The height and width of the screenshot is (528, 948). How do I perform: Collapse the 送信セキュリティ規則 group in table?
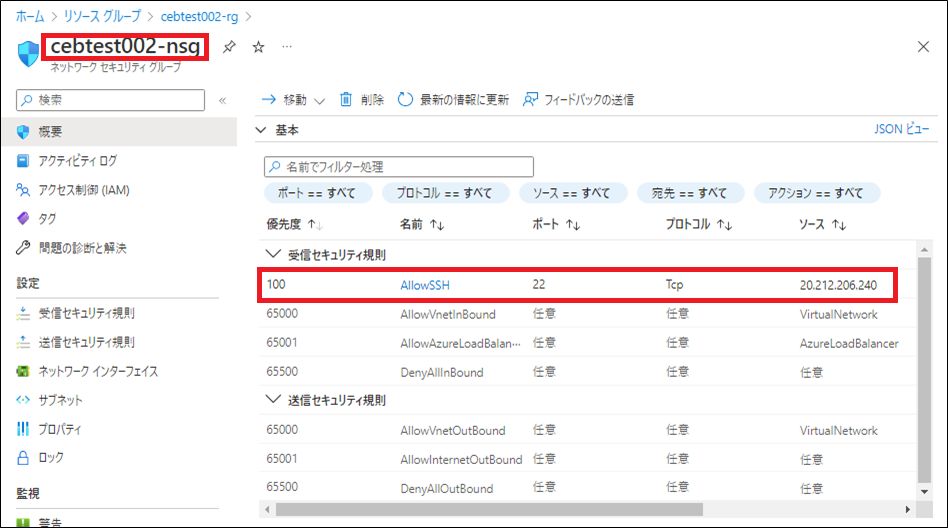273,399
